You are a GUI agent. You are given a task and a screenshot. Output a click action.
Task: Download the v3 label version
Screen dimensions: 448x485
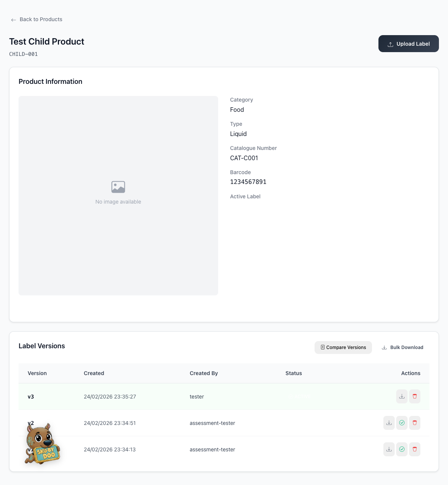point(402,397)
